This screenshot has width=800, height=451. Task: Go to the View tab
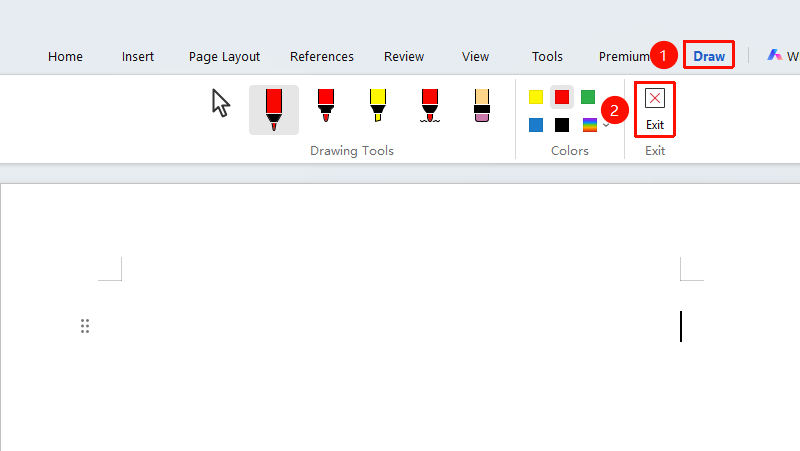(476, 57)
